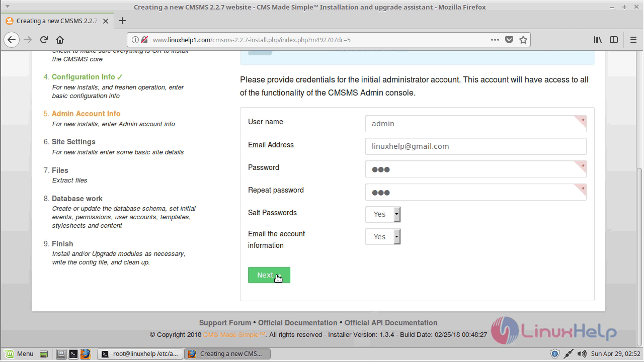Reload the current page
This screenshot has height=362, width=644.
click(x=44, y=40)
